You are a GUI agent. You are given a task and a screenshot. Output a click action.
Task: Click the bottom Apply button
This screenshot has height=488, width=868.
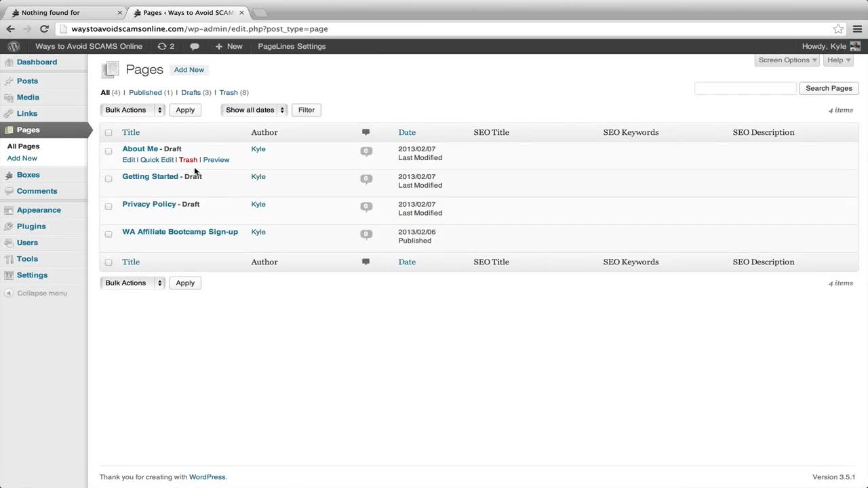[x=185, y=283]
